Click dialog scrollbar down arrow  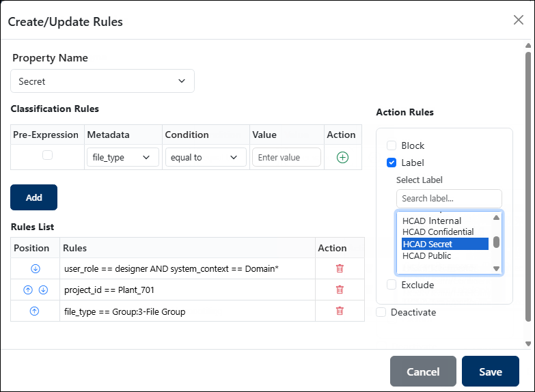(528, 344)
